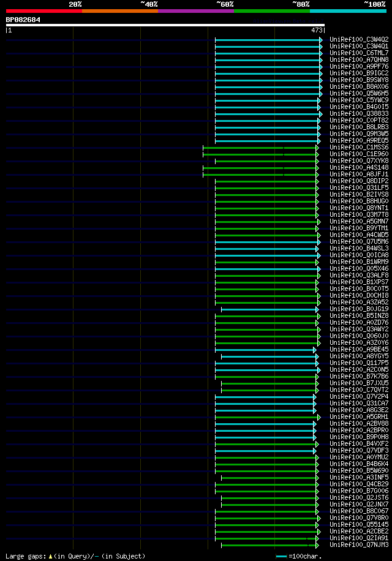This screenshot has width=392, height=561.
Task: Select the UniRef100_C1MSS6 label
Action: pyautogui.click(x=359, y=148)
